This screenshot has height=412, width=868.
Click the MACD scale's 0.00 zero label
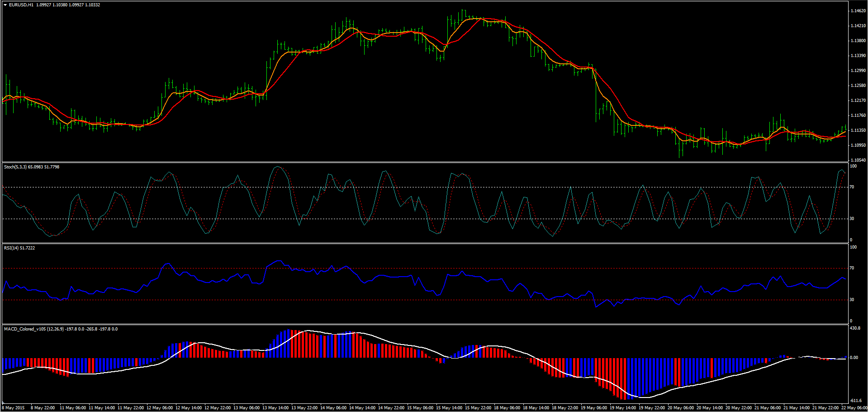click(x=854, y=358)
